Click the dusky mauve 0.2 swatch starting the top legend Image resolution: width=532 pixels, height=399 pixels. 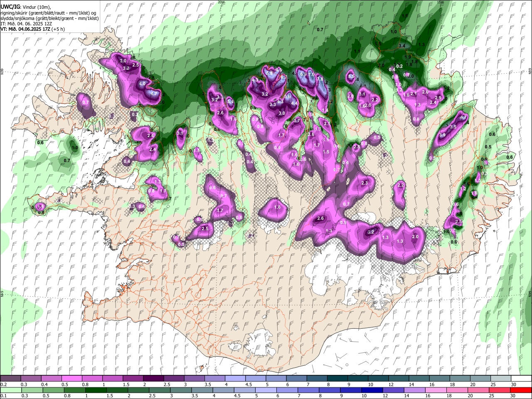(x=10, y=378)
